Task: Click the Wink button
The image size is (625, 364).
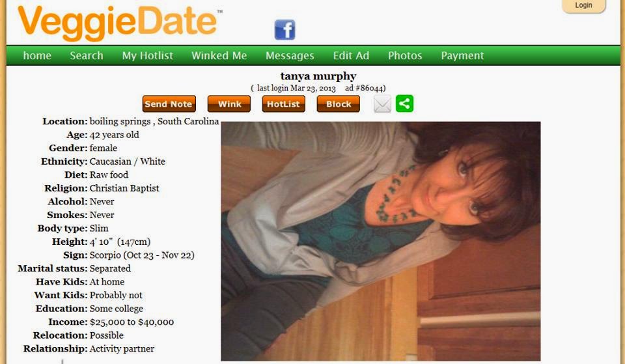Action: 229,104
